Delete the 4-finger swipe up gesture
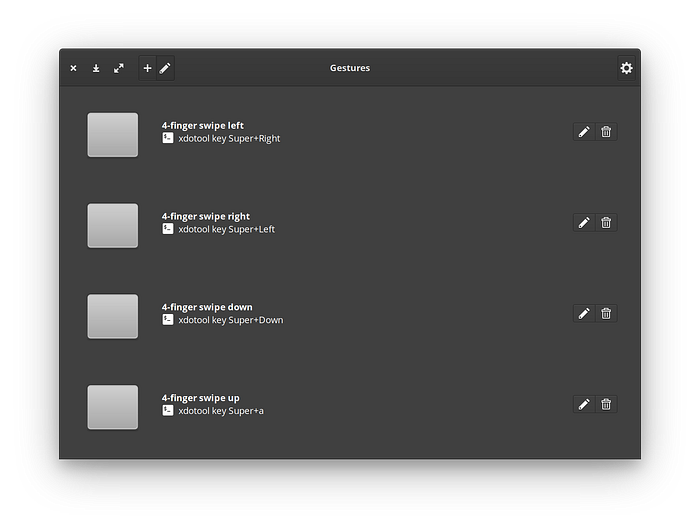This screenshot has height=529, width=700. (606, 404)
